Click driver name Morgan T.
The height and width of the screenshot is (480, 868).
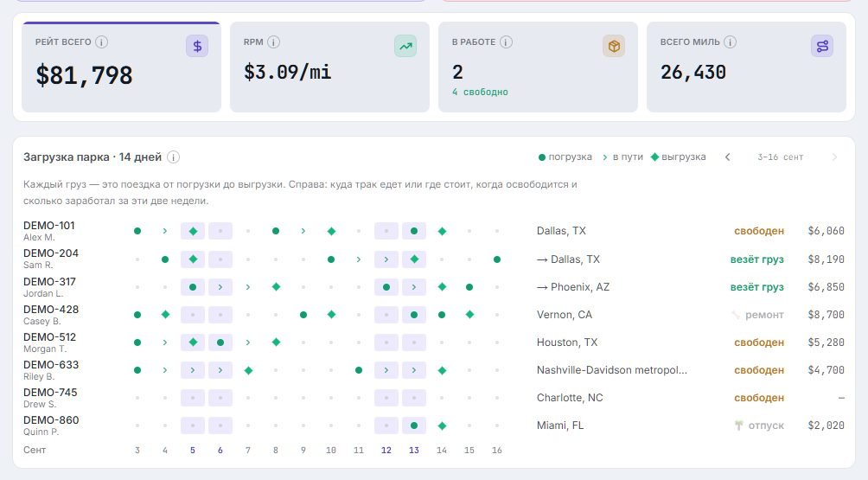point(45,349)
